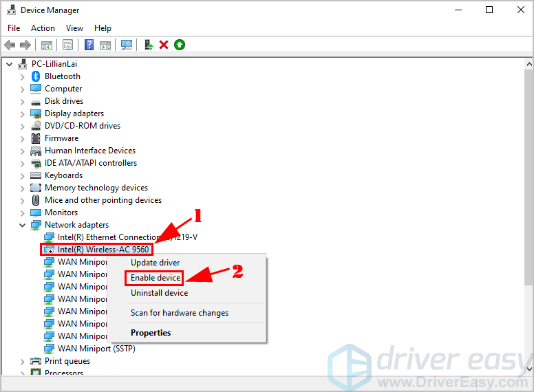534x392 pixels.
Task: Select Intel(R) Wireless-AC 9560 adapter
Action: 103,250
